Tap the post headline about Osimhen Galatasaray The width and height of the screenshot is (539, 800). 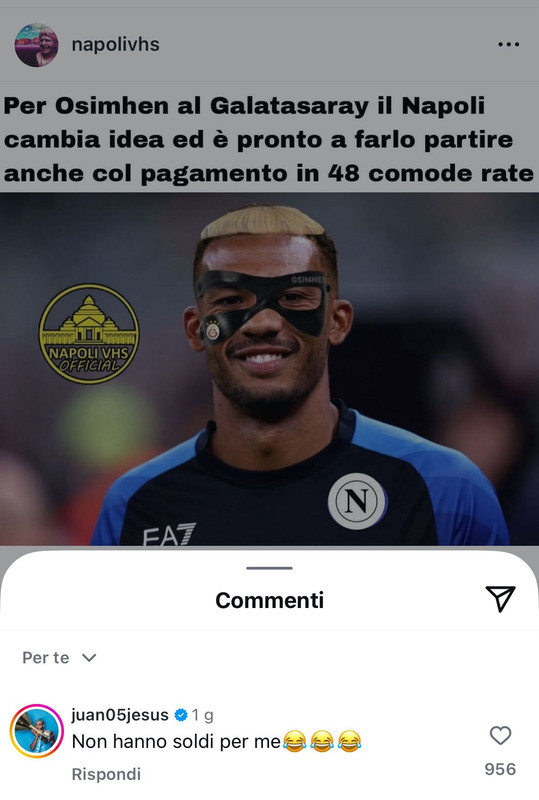[268, 139]
